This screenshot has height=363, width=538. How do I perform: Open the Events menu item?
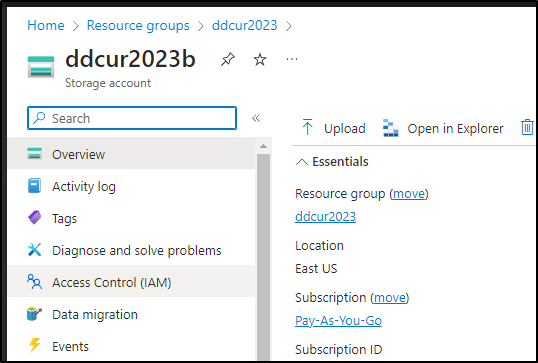point(132,346)
